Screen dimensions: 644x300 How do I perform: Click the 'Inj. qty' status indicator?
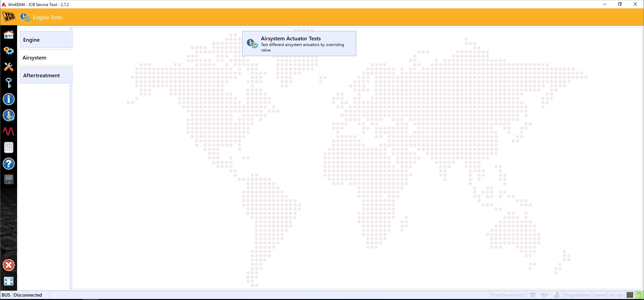click(x=616, y=295)
